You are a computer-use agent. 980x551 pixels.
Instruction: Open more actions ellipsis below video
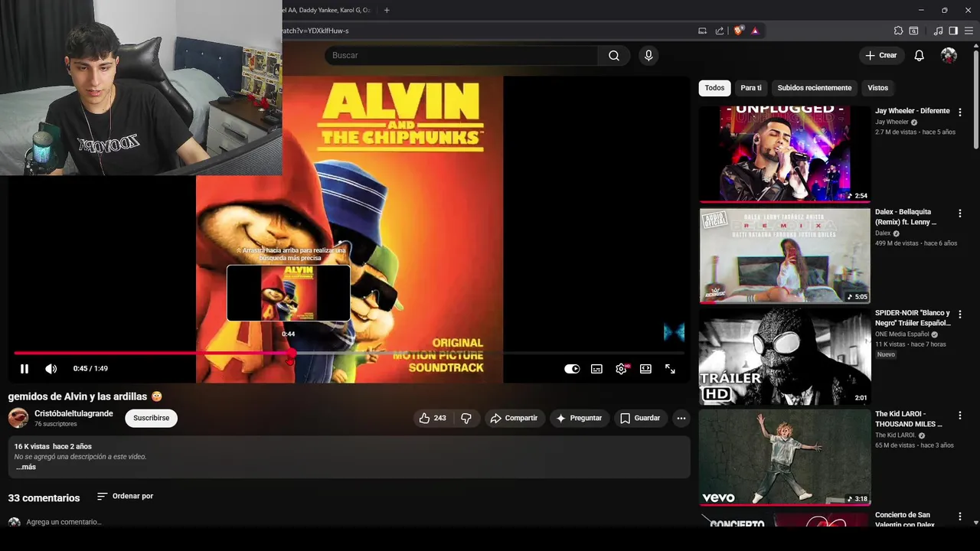coord(681,418)
